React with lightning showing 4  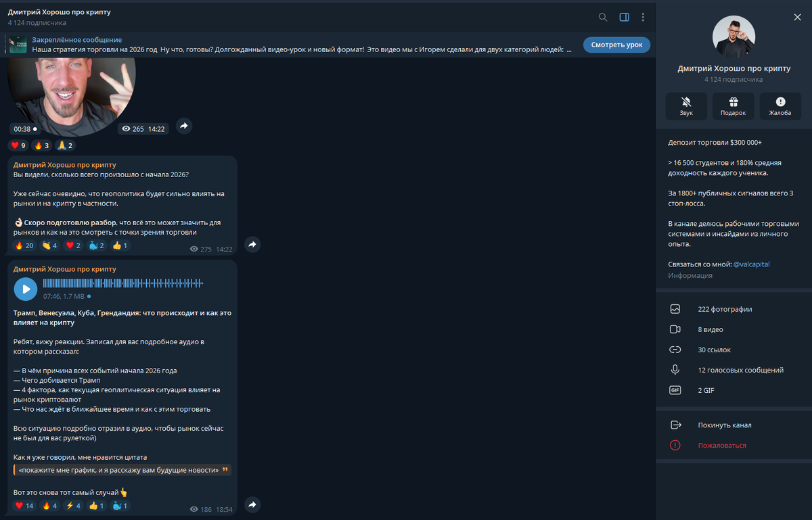click(x=73, y=505)
